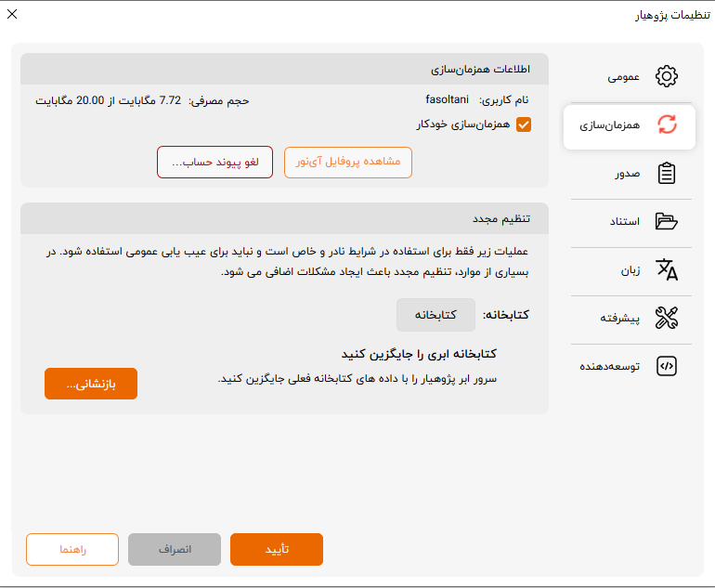Open Export settings via the clipboard icon
715x588 pixels.
tap(666, 174)
